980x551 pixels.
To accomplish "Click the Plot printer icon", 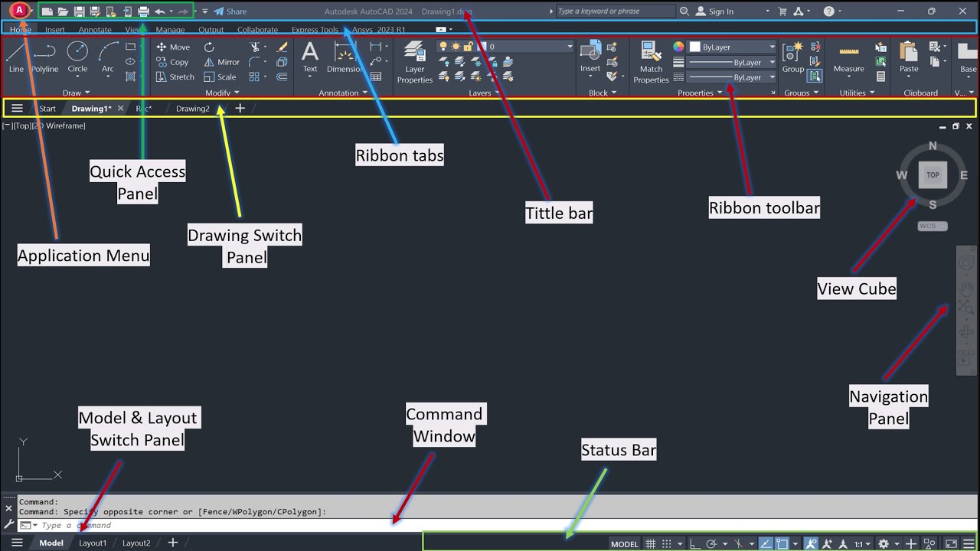I will 143,11.
